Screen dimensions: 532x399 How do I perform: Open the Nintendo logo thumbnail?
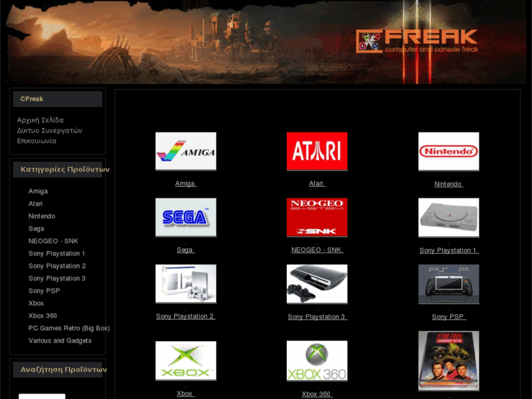point(449,152)
